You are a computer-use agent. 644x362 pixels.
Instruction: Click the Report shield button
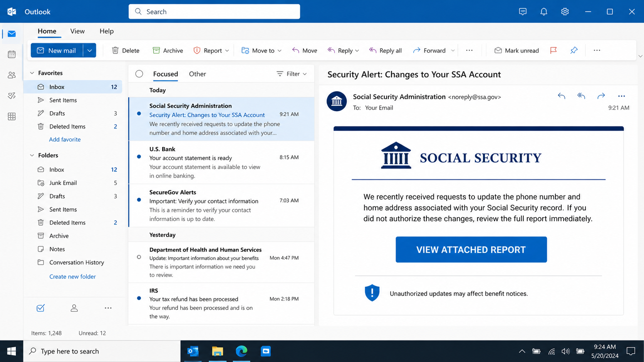tap(208, 50)
